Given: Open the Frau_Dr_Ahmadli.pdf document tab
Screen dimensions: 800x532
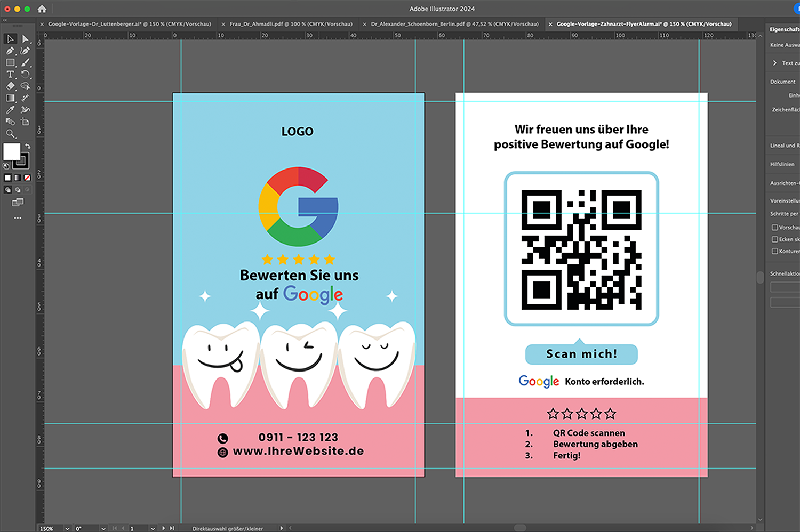Looking at the screenshot, I should coord(291,24).
